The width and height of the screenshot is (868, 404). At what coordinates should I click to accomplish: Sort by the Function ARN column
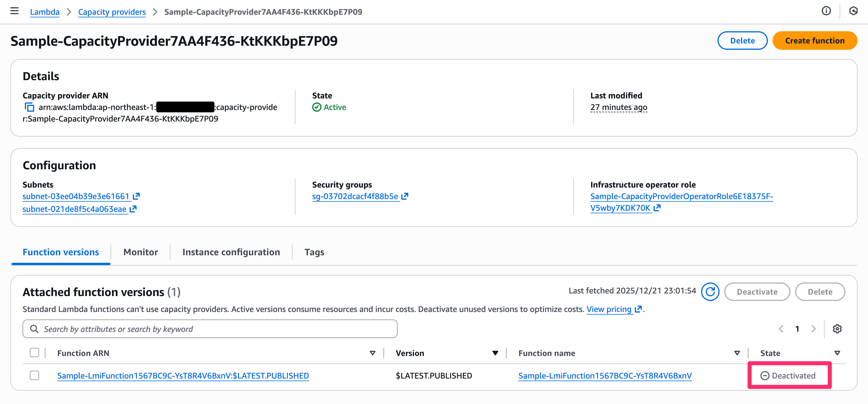coord(372,353)
